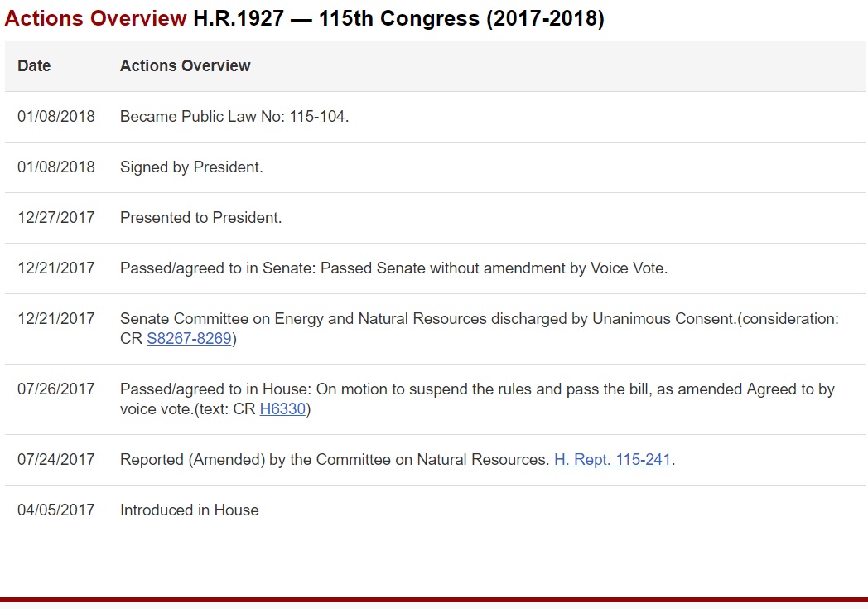The width and height of the screenshot is (868, 609).
Task: Open the H6330 Congressional Record link
Action: [282, 409]
